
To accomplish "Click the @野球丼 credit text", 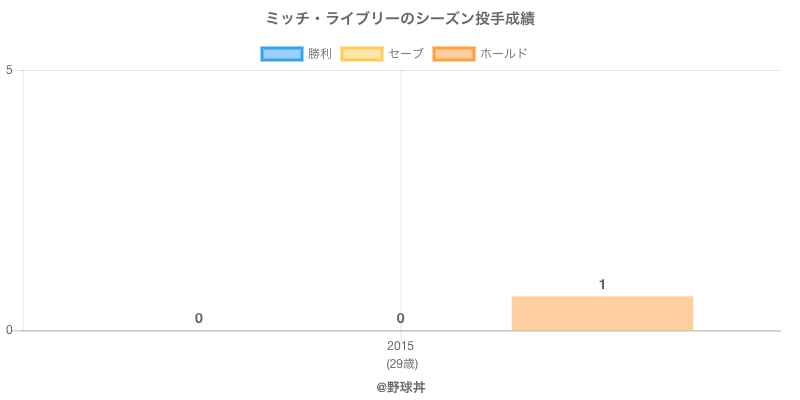I will click(400, 387).
